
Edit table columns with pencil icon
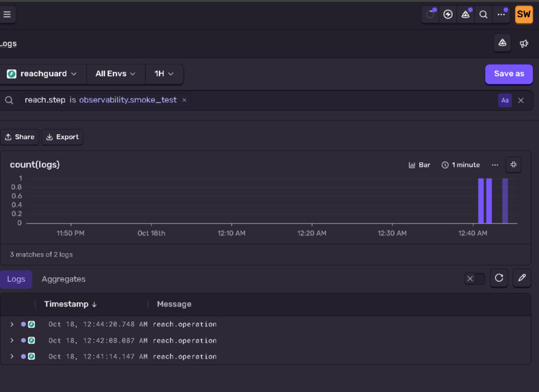point(522,278)
